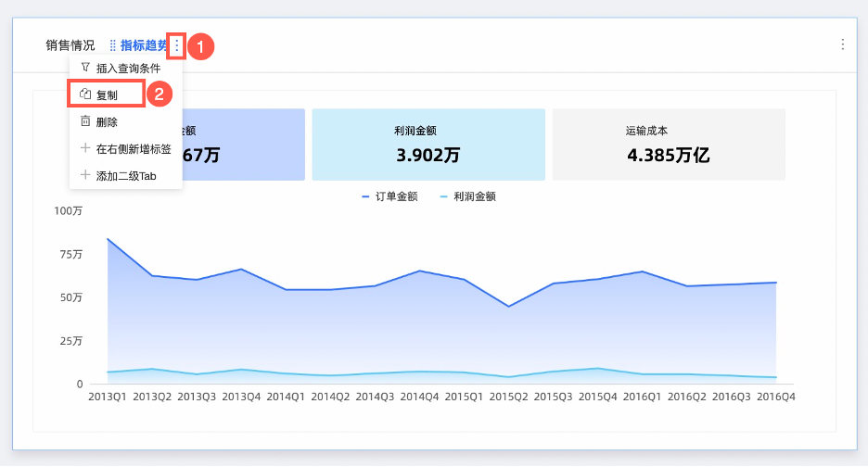
Task: Click the 订单金额 line's peak at 2013Q1
Action: 108,239
